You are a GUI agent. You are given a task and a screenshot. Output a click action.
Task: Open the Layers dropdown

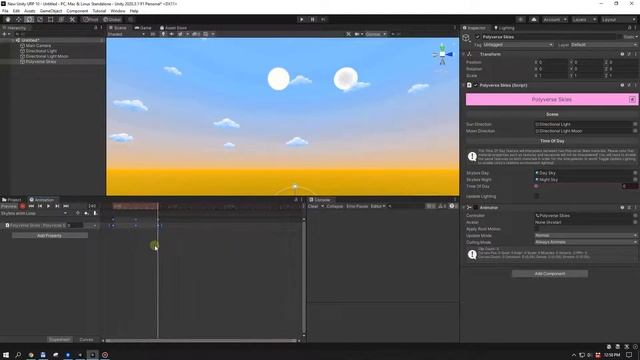584,19
